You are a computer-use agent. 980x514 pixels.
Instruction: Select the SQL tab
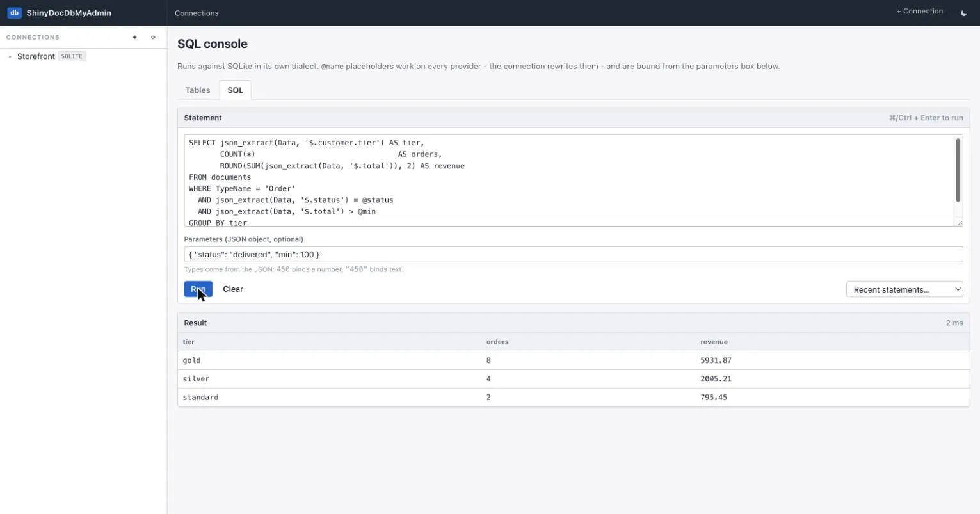click(x=235, y=90)
